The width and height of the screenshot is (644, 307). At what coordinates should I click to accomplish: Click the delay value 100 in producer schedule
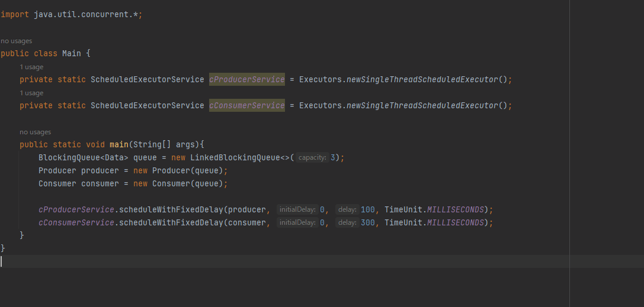tap(367, 210)
